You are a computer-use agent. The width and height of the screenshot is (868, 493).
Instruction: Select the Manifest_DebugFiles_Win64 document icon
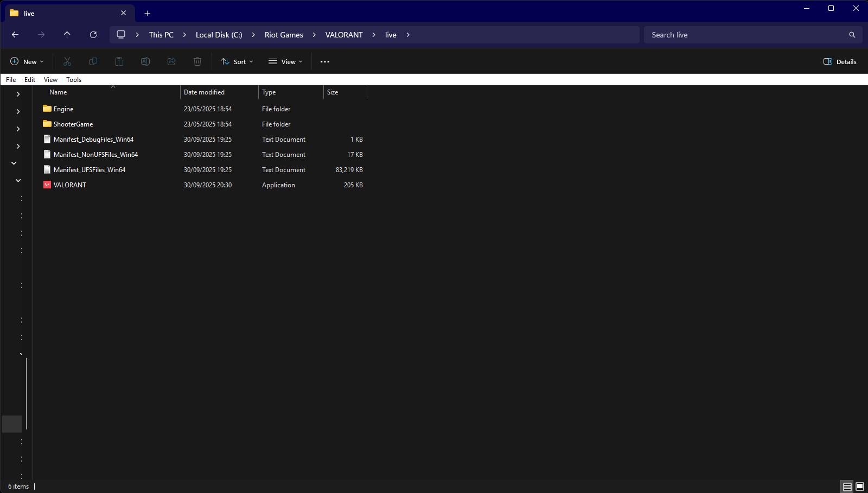(x=47, y=139)
